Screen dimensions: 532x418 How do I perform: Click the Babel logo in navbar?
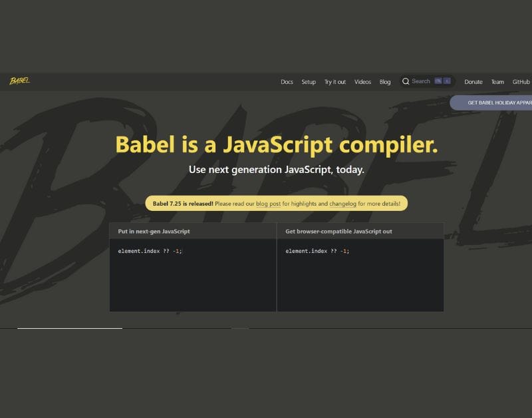pyautogui.click(x=20, y=81)
